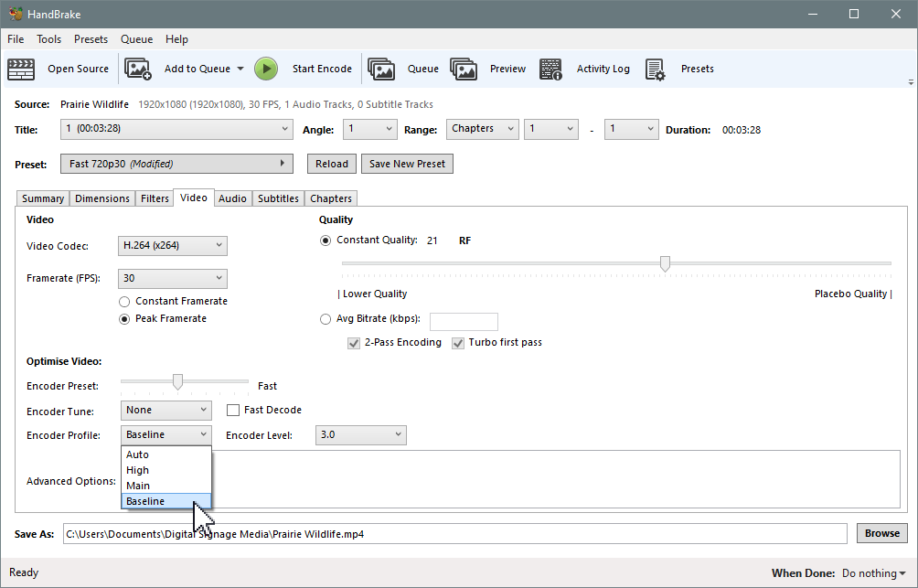
Task: Toggle the 2-Pass Encoding checkbox
Action: click(x=354, y=343)
